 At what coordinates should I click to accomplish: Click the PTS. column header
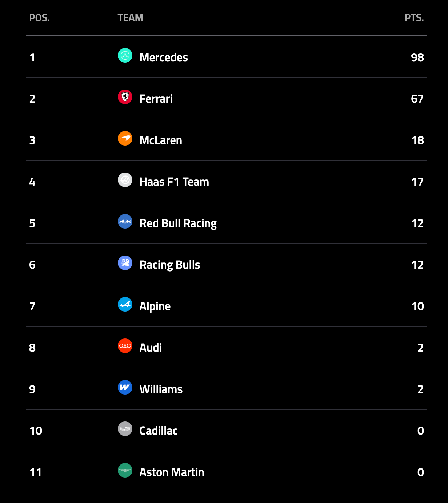point(414,18)
